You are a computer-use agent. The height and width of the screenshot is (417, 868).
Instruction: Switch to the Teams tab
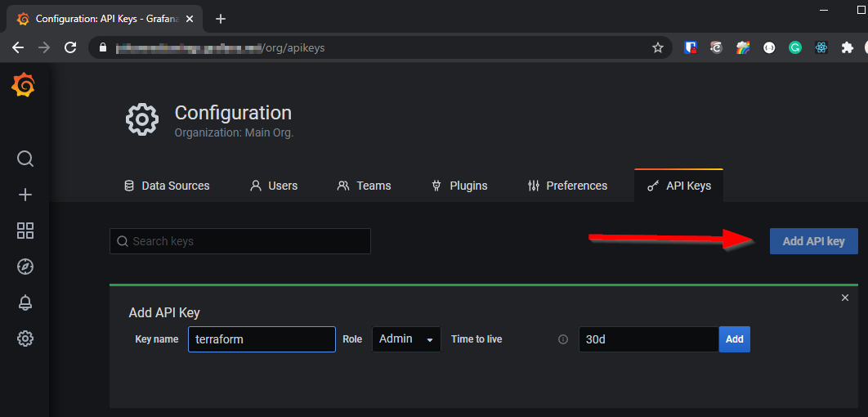364,186
